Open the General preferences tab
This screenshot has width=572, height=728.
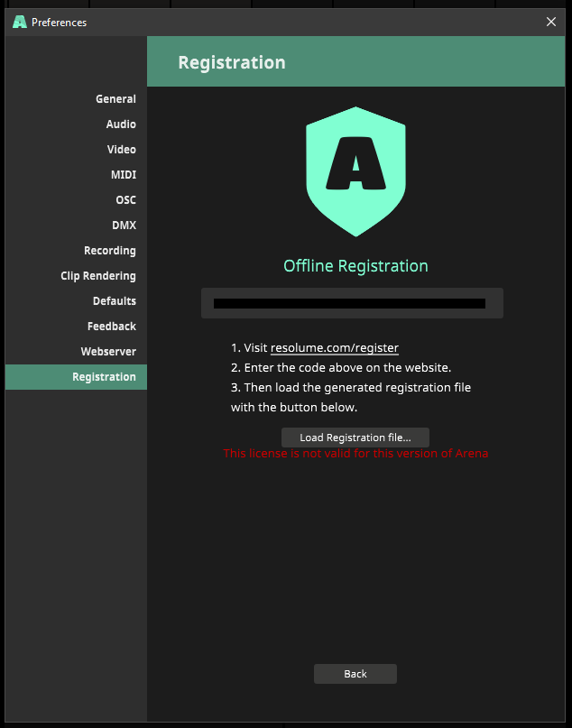point(115,99)
